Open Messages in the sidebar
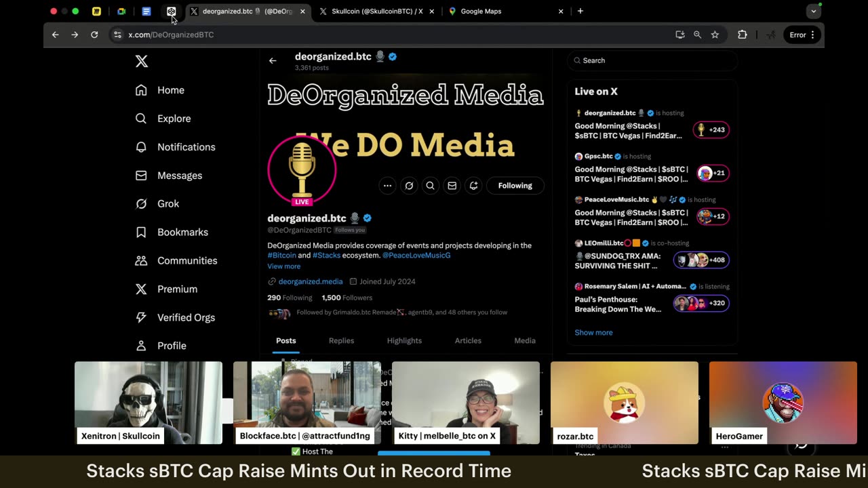Screen dimensions: 868x488 [168, 176]
